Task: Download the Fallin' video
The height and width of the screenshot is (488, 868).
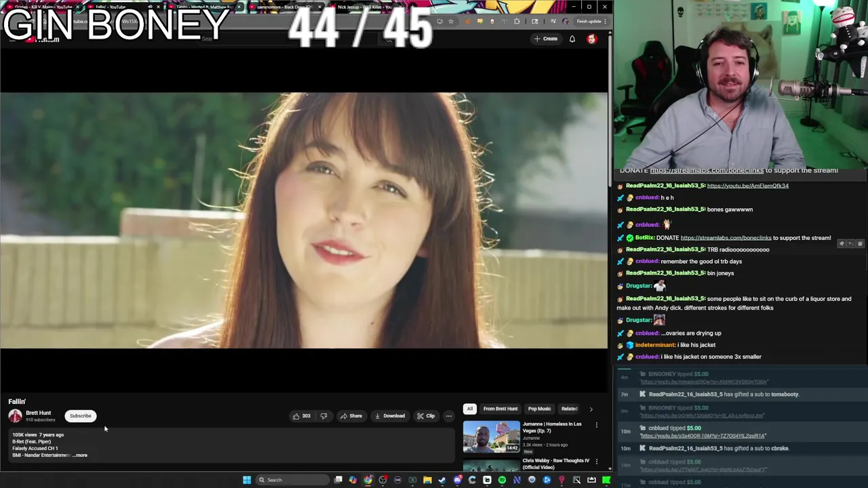Action: 390,416
